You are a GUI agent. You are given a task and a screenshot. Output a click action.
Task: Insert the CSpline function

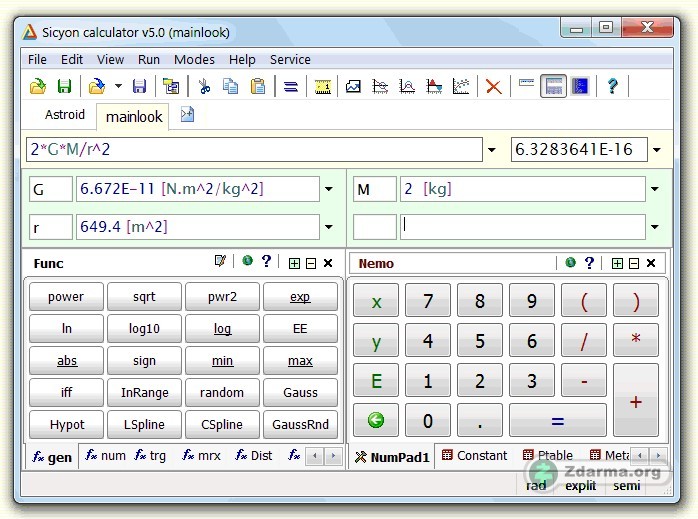pos(222,425)
